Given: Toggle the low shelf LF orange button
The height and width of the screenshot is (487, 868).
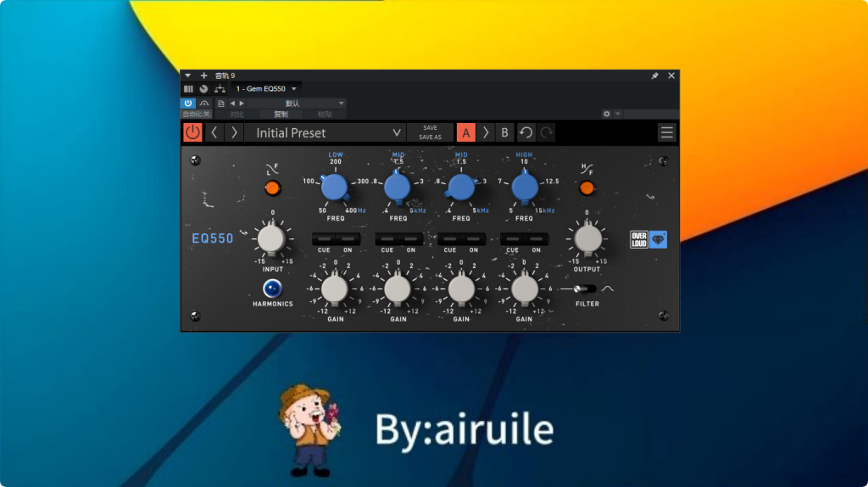Looking at the screenshot, I should pyautogui.click(x=272, y=188).
